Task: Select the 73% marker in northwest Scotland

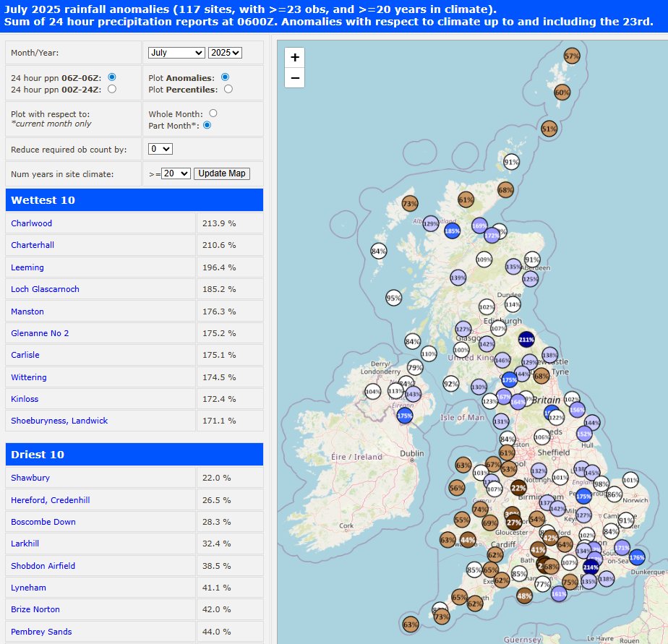Action: tap(409, 204)
